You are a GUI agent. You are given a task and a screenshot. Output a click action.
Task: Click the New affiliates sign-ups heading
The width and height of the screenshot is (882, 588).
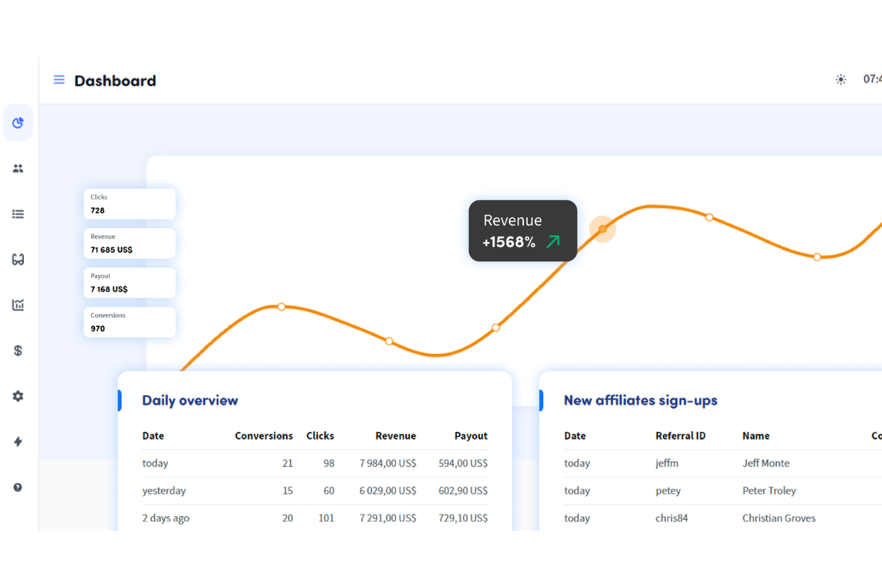click(641, 400)
